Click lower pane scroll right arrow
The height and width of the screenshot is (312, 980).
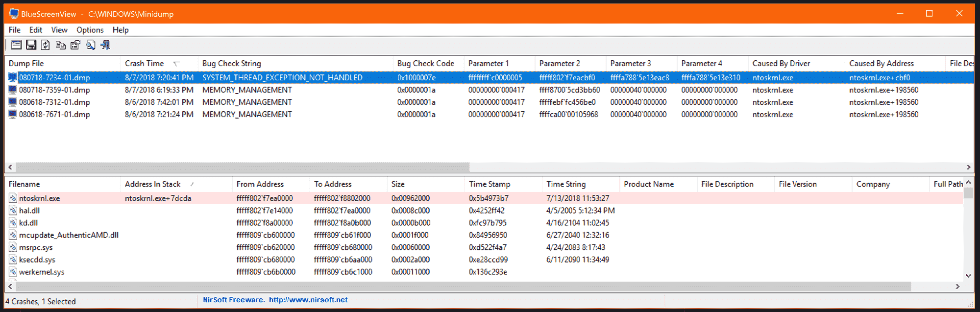click(957, 286)
